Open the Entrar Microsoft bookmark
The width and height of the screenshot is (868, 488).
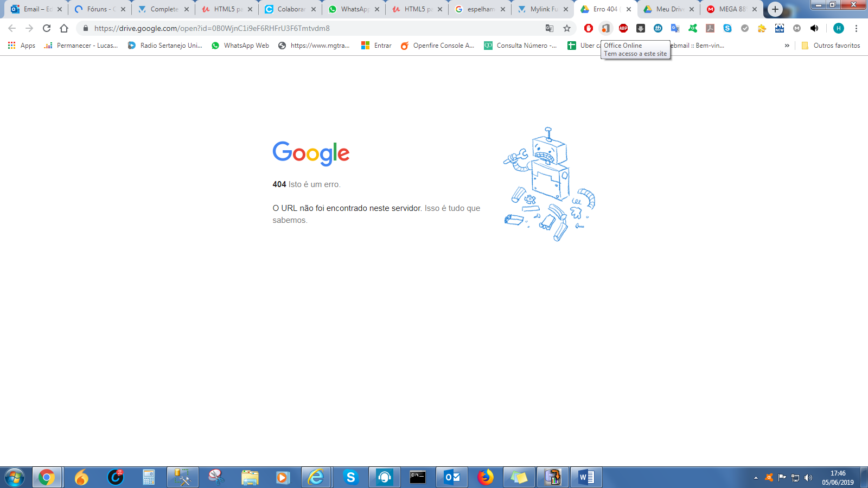click(x=376, y=46)
